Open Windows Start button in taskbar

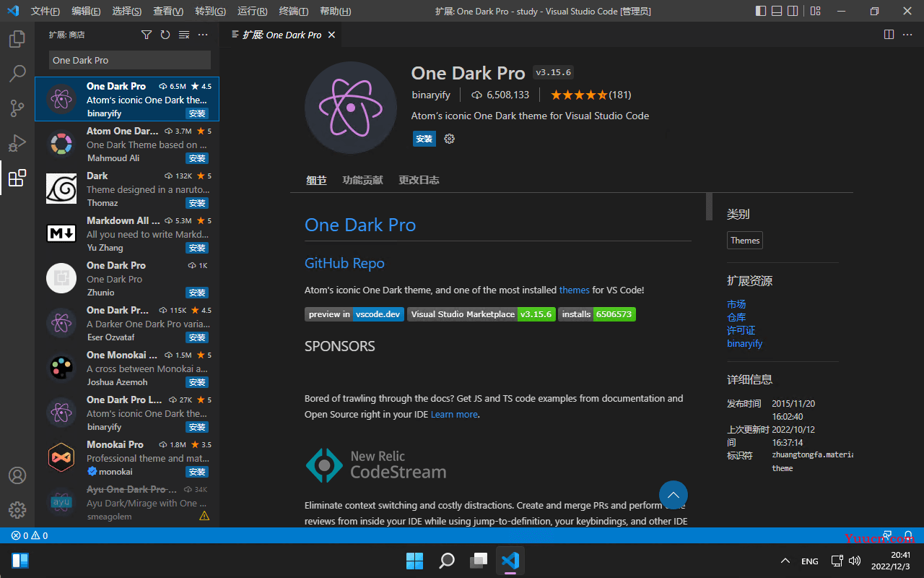click(x=415, y=561)
